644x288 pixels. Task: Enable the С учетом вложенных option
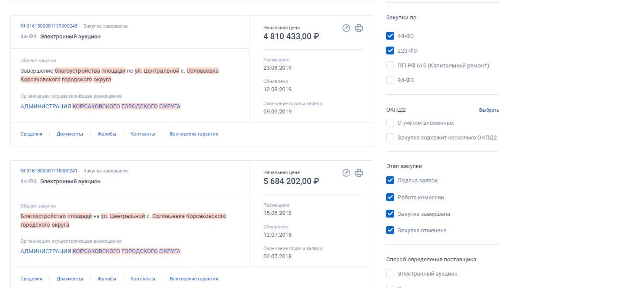tap(390, 123)
